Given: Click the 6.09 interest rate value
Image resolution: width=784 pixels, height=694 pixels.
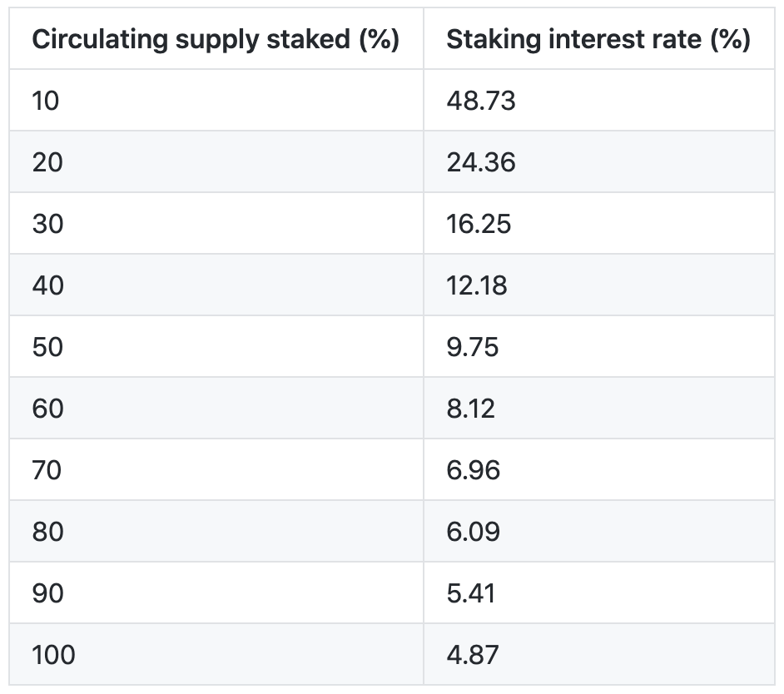Looking at the screenshot, I should coord(473,532).
